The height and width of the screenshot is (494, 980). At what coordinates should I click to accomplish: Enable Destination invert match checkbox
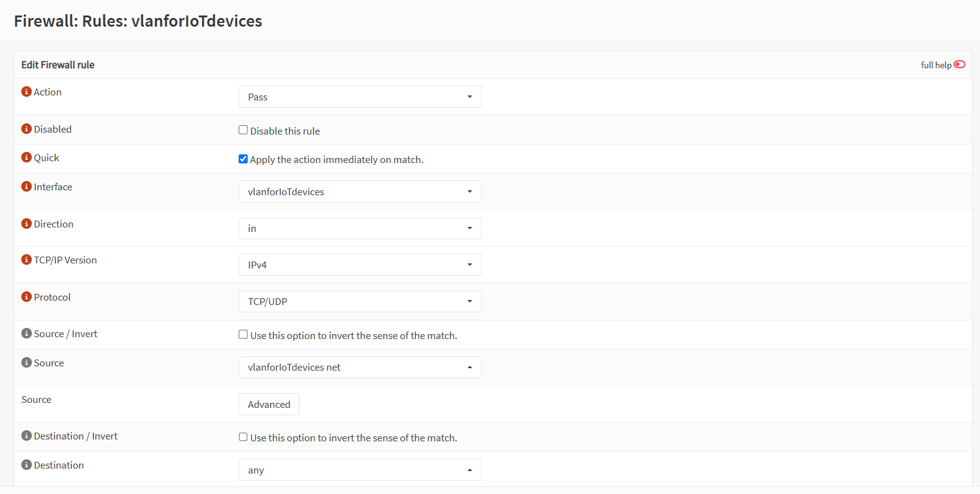click(x=243, y=437)
